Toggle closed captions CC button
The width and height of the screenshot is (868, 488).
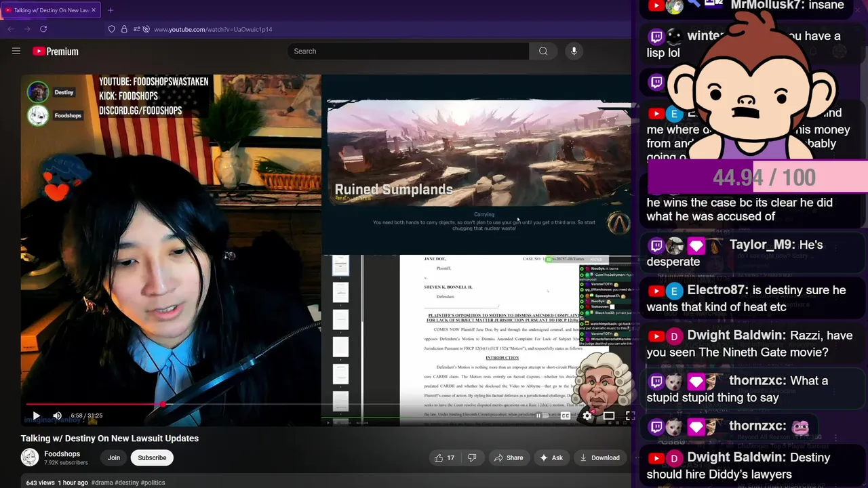point(565,415)
